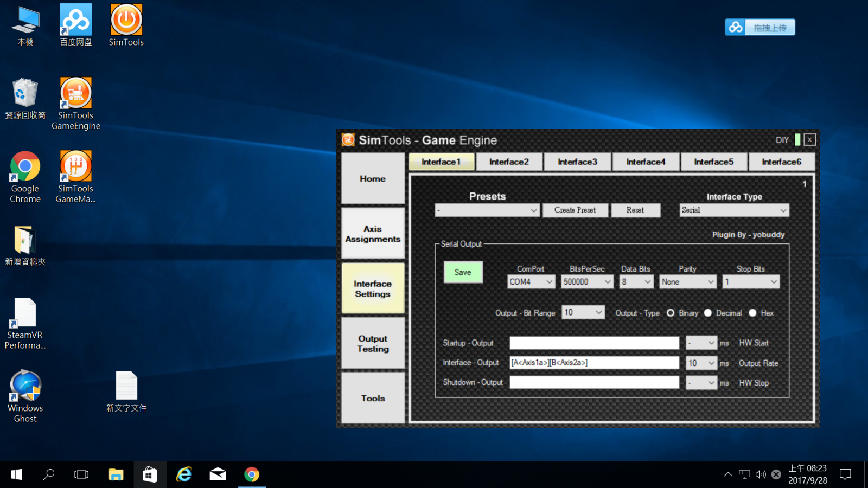Switch to the Interface2 tab

[x=509, y=162]
